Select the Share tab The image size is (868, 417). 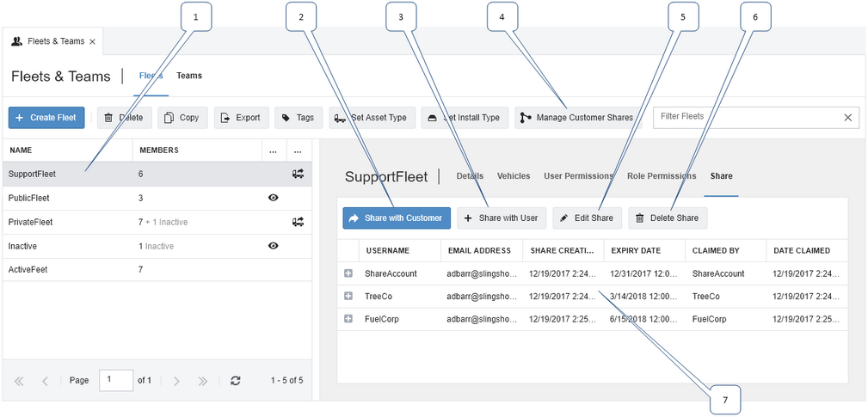pos(721,176)
